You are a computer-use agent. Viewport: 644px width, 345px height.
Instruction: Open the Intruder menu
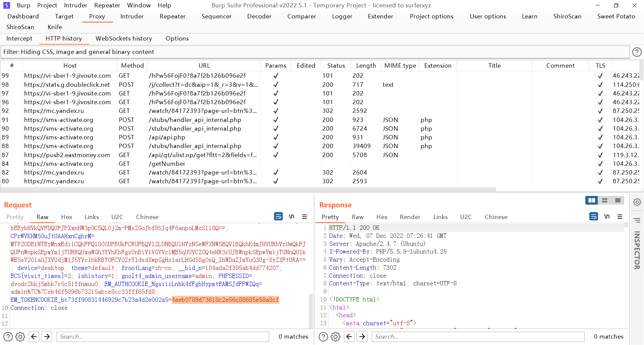[75, 5]
